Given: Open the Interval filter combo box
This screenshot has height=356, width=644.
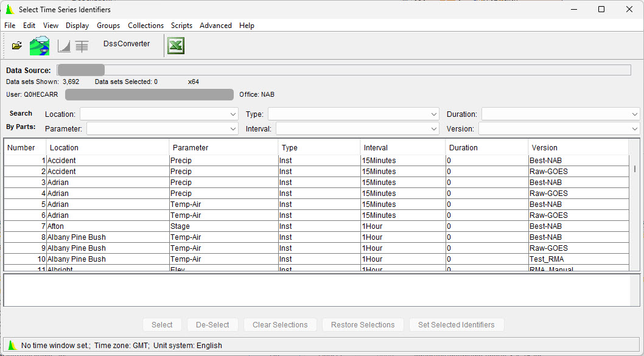Looking at the screenshot, I should 434,129.
